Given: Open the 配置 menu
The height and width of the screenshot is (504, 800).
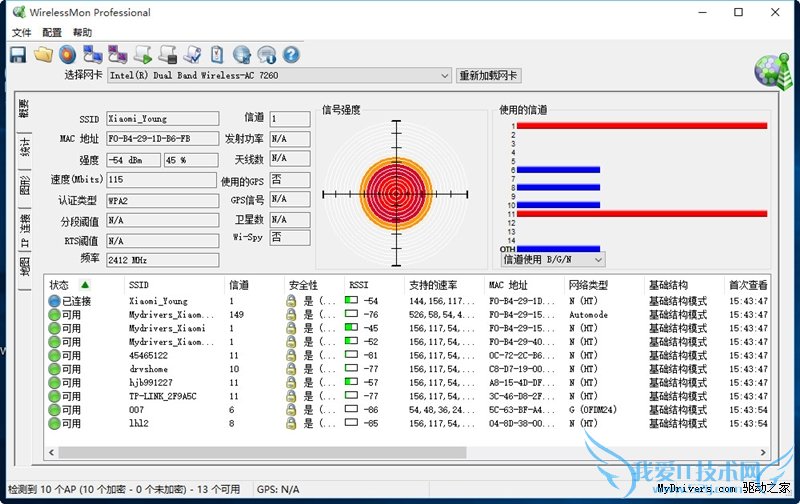Looking at the screenshot, I should [x=52, y=33].
